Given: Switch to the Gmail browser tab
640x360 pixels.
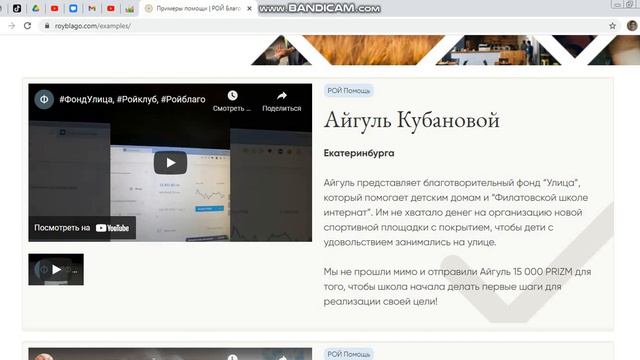Looking at the screenshot, I should pyautogui.click(x=92, y=8).
